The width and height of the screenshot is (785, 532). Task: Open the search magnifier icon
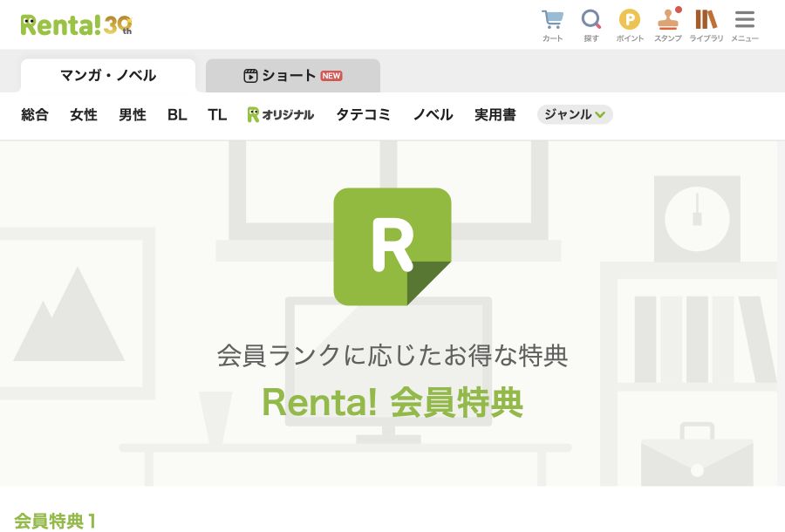(590, 25)
